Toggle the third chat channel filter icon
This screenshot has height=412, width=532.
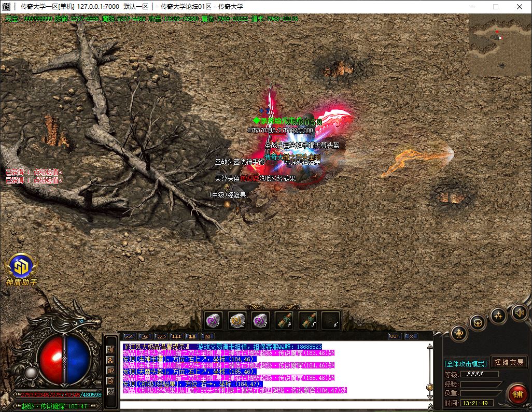coord(110,371)
